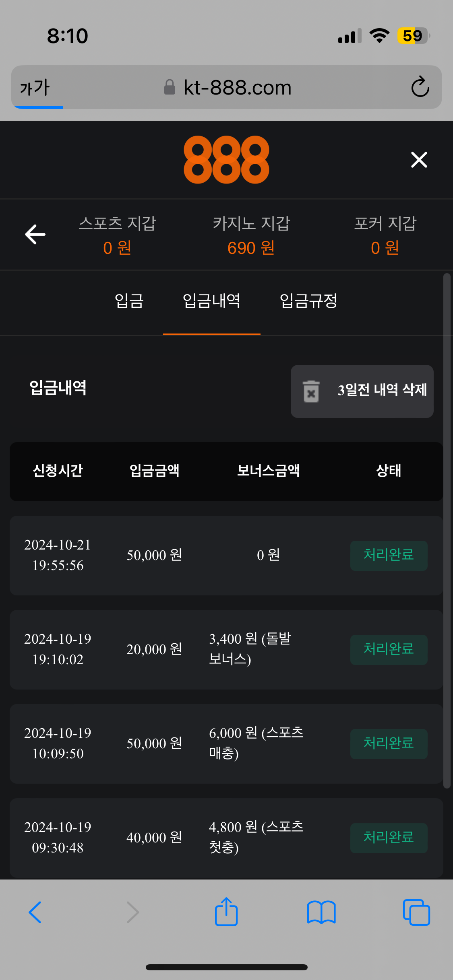Tap 처리완료 status for the 2024-10-21 deposit

(389, 555)
